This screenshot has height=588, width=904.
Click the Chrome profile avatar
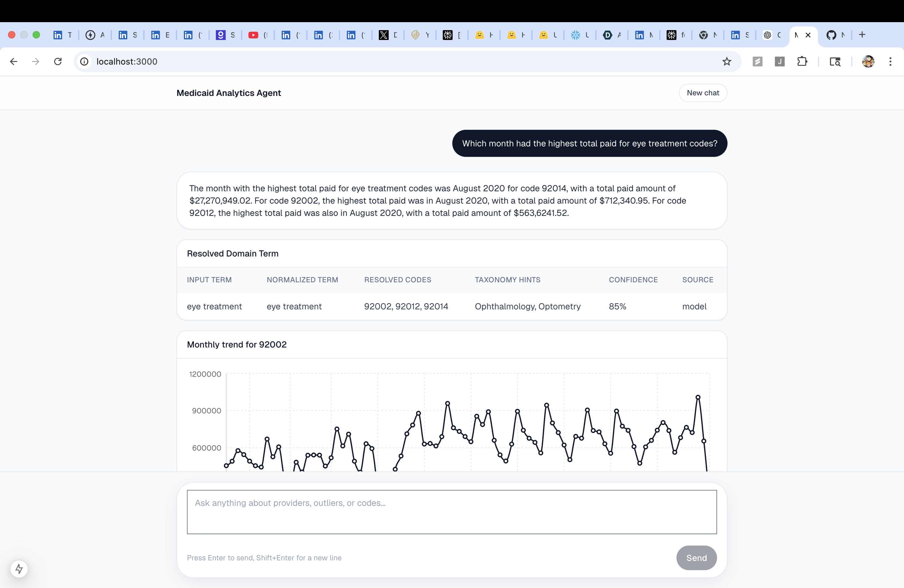click(868, 62)
